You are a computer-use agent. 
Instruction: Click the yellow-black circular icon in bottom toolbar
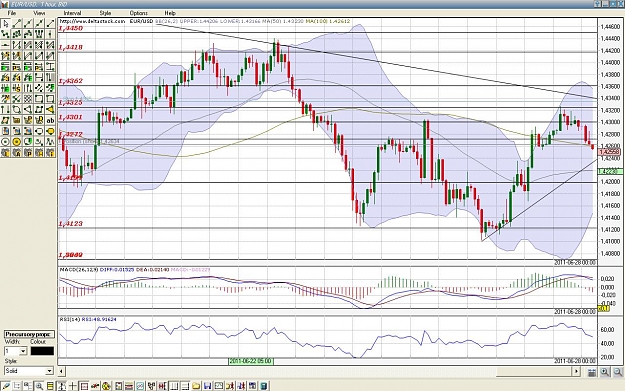click(x=106, y=386)
